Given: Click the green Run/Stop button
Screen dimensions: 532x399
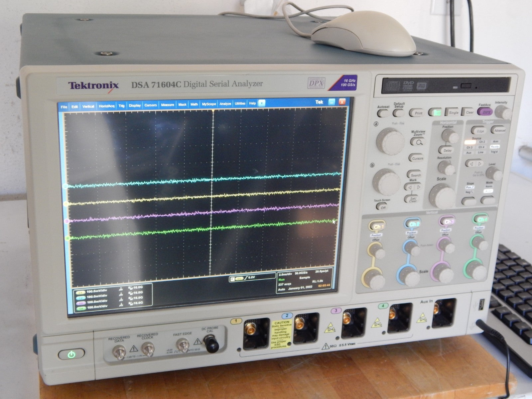Looking at the screenshot, I should coord(438,113).
